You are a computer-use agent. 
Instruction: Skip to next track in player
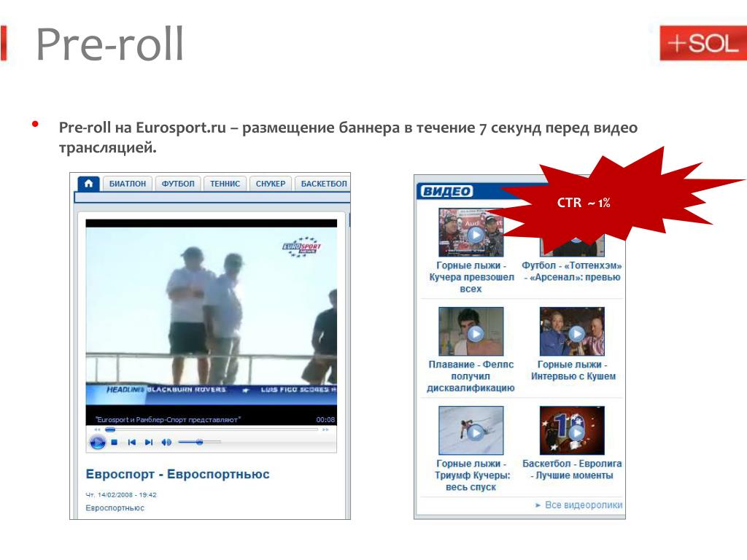[x=149, y=443]
